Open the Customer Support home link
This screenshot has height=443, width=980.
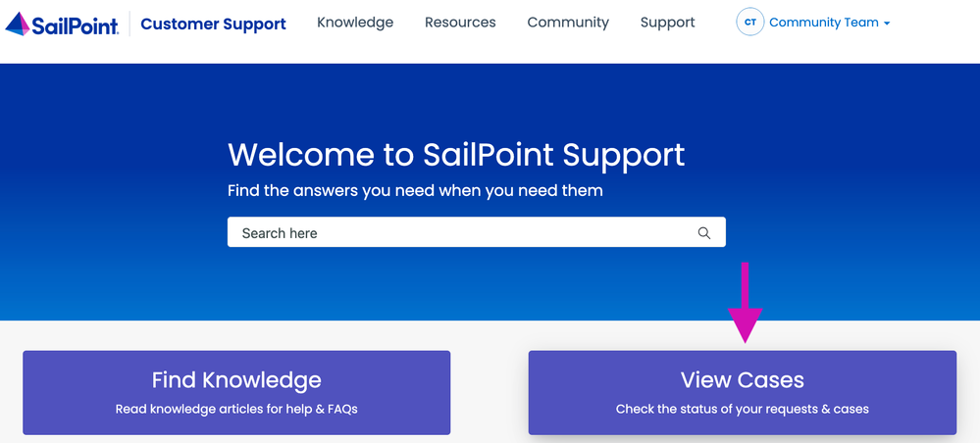[x=213, y=24]
